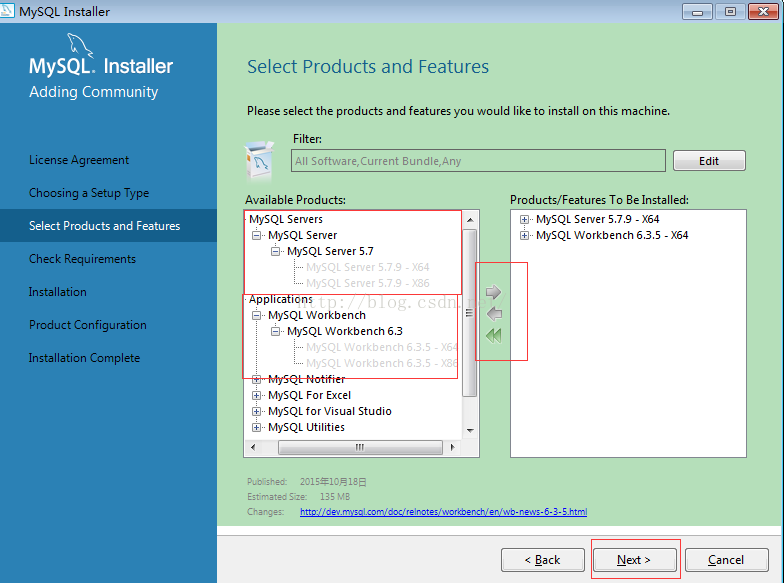Minimize the MySQL Installer window
Image resolution: width=784 pixels, height=583 pixels.
[x=698, y=12]
